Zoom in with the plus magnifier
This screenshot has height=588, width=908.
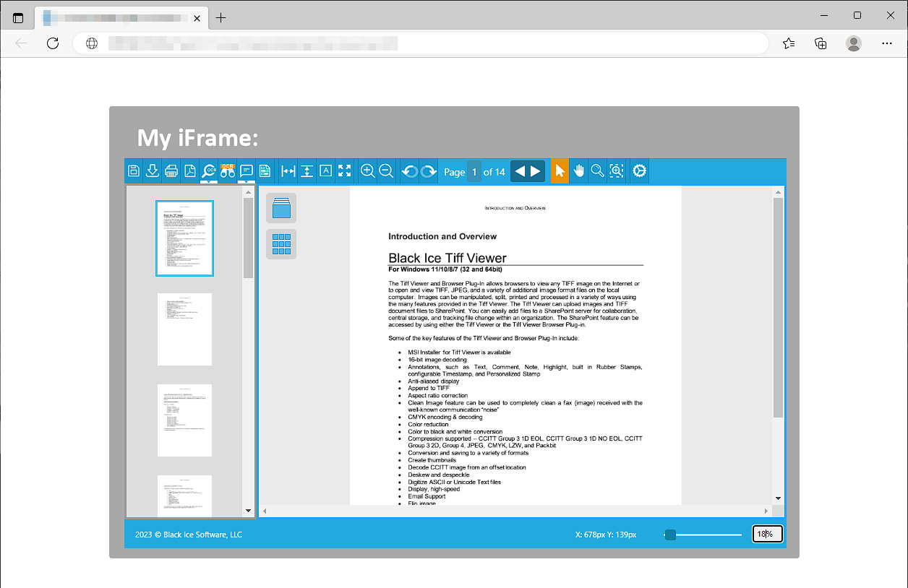tap(367, 171)
